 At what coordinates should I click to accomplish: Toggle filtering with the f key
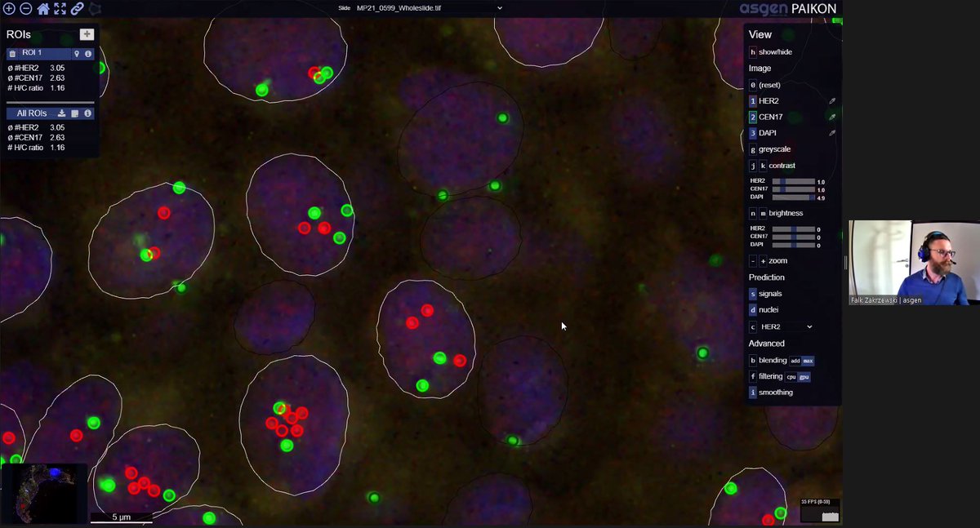pyautogui.click(x=753, y=376)
